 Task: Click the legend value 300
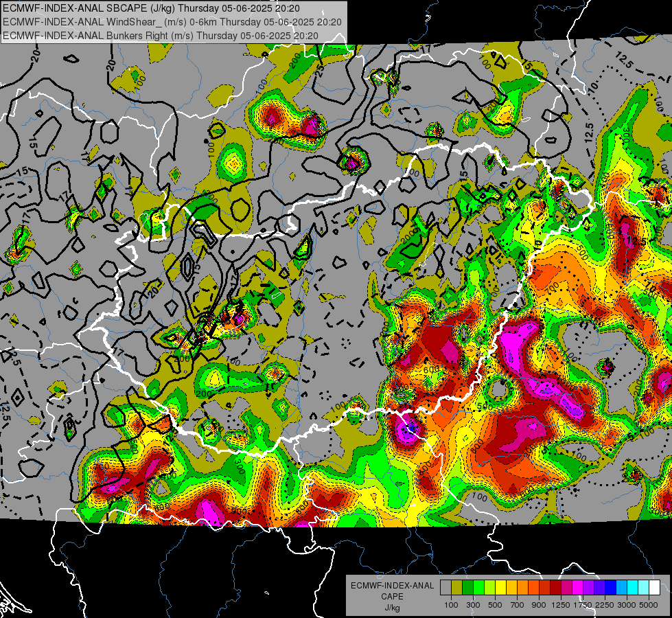(x=473, y=605)
